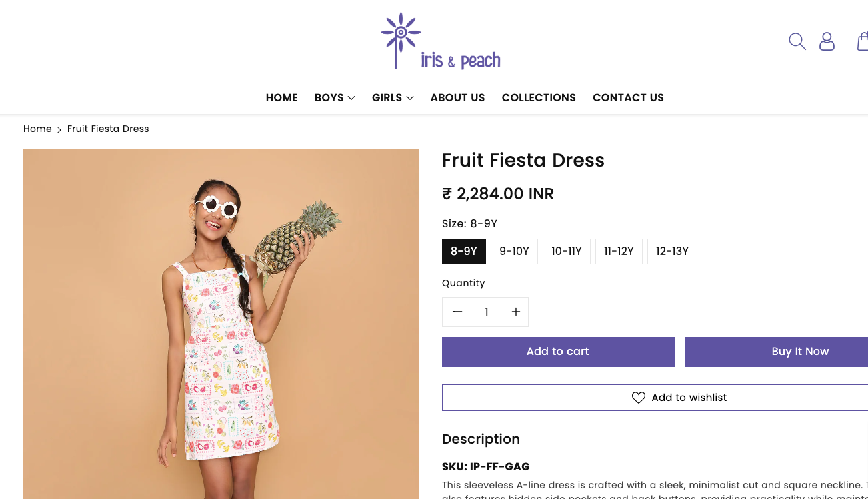
Task: Open the search icon in header
Action: pos(797,41)
